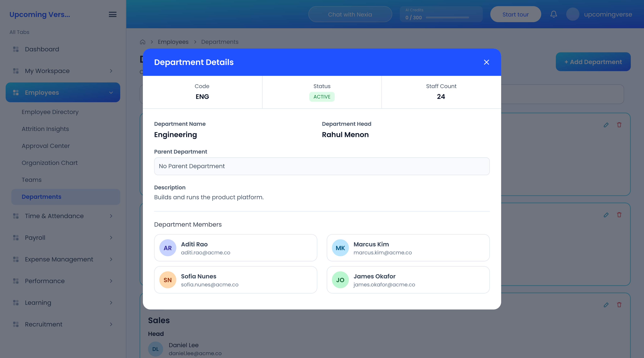Expand Learning chevron
The width and height of the screenshot is (644, 358).
coord(111,303)
